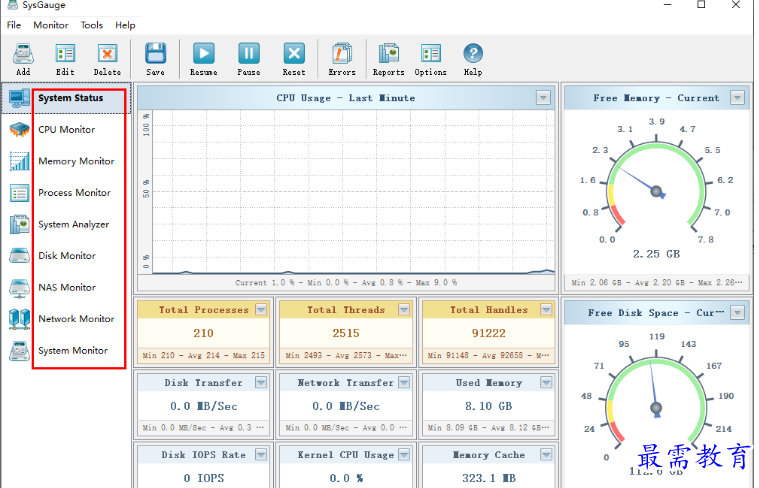
Task: Click the Network Monitor servers icon
Action: 19,319
